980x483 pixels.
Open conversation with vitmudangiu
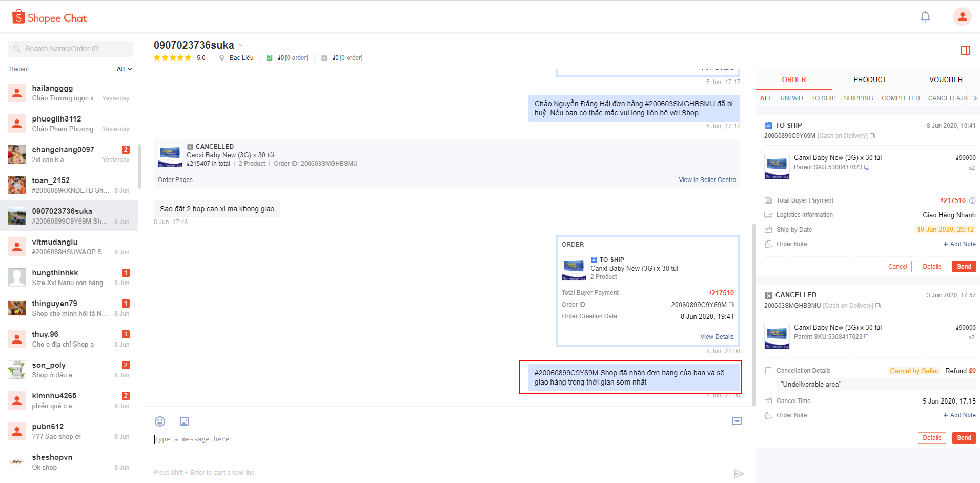pyautogui.click(x=69, y=247)
